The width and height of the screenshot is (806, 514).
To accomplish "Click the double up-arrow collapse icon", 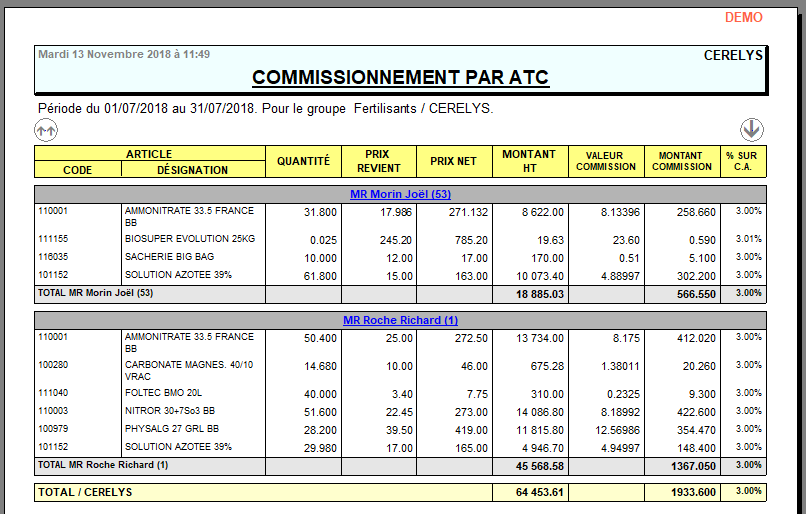I will pos(46,129).
